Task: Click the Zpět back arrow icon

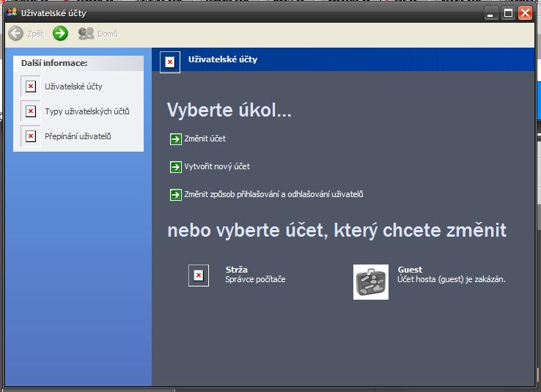Action: (x=16, y=34)
